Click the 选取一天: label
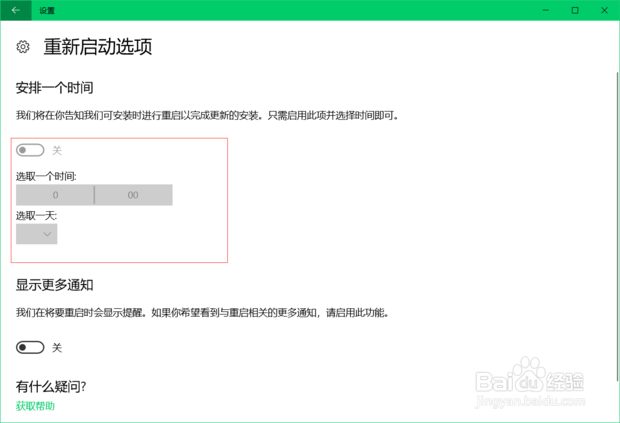The width and height of the screenshot is (620, 423). click(36, 215)
